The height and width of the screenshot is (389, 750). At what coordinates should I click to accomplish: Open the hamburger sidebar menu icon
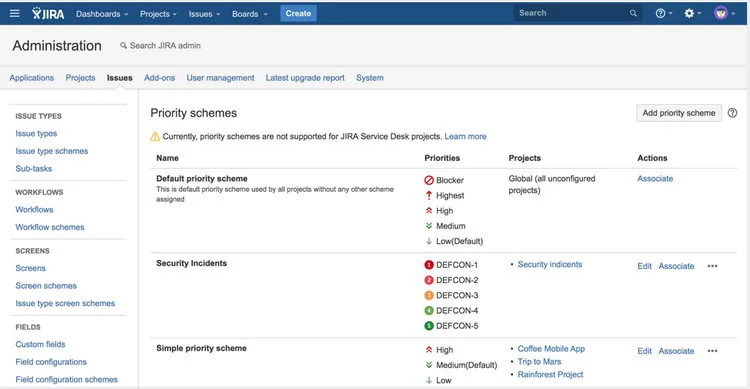(15, 13)
